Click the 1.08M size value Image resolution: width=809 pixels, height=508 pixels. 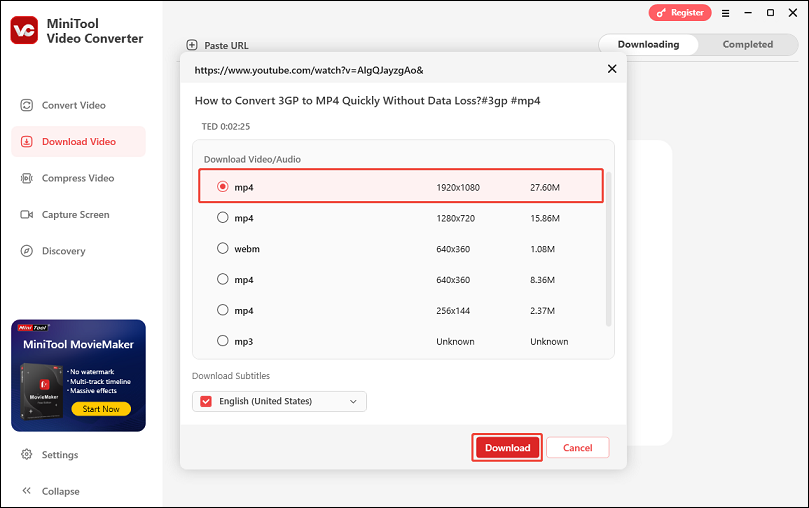coord(542,249)
